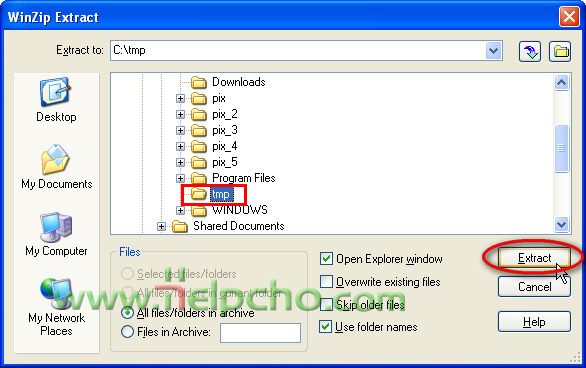Click the Cancel button
586x368 pixels.
(x=534, y=287)
